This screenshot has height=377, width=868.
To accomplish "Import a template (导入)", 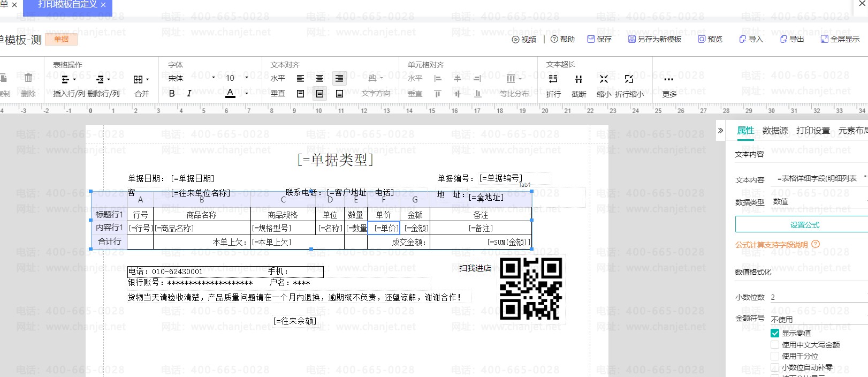I will tap(751, 39).
